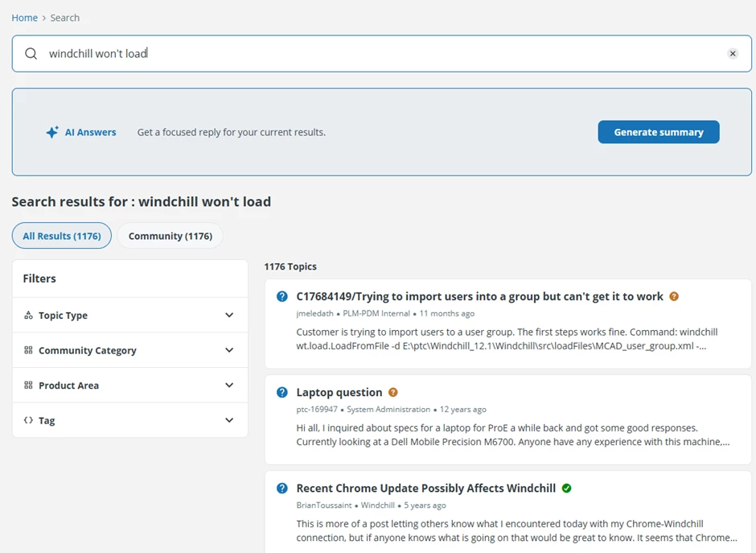Click 'Get a focused reply' description text

232,132
